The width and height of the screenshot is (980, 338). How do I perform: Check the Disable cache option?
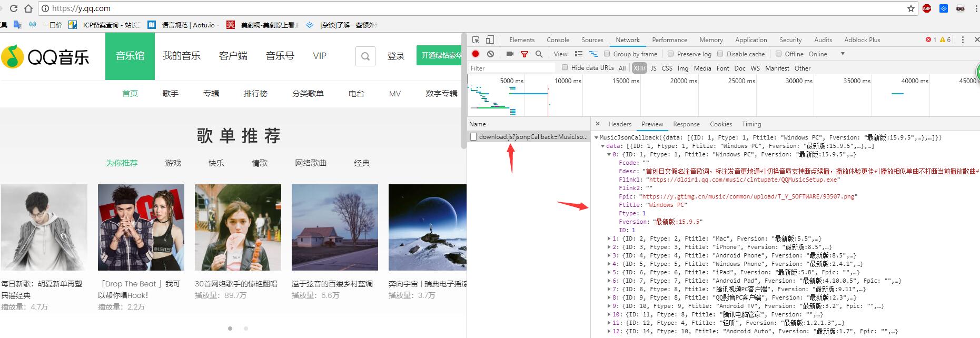click(x=720, y=54)
